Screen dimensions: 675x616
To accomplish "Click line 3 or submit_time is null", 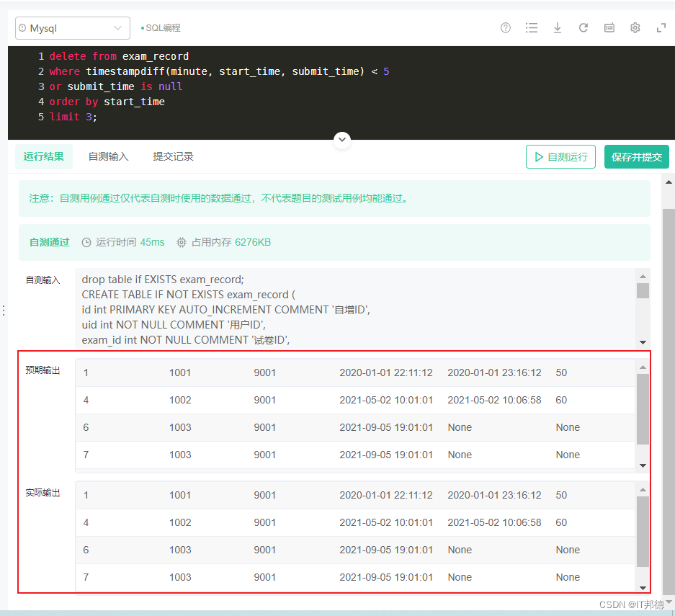I will click(x=116, y=86).
